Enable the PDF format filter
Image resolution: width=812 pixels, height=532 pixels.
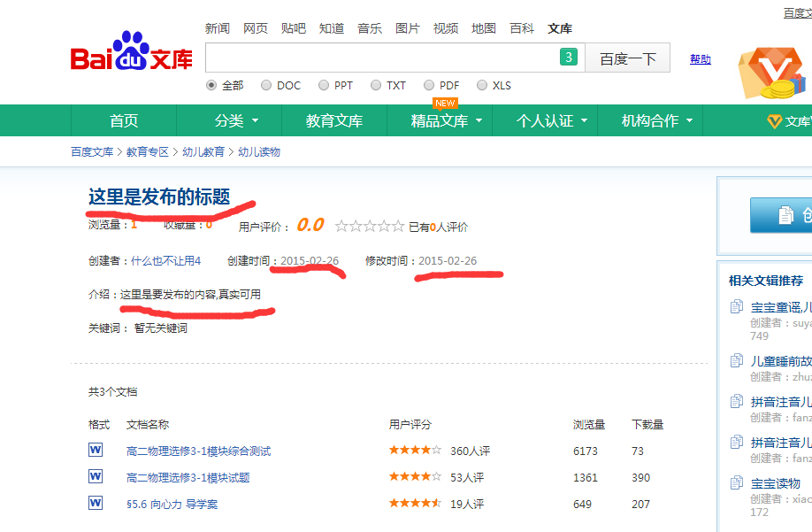[428, 85]
